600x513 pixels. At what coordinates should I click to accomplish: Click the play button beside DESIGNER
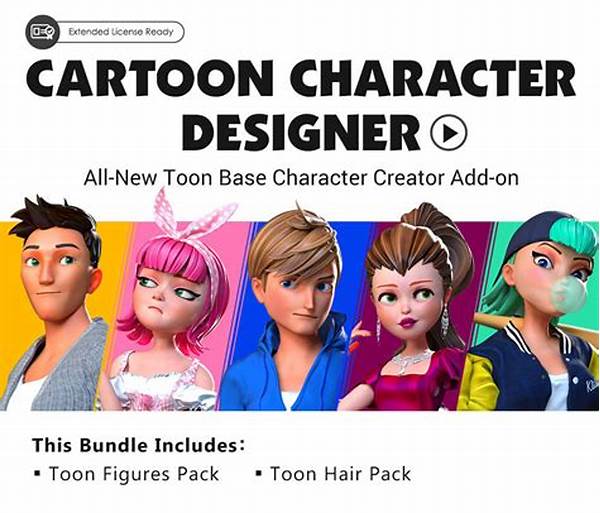click(x=448, y=132)
